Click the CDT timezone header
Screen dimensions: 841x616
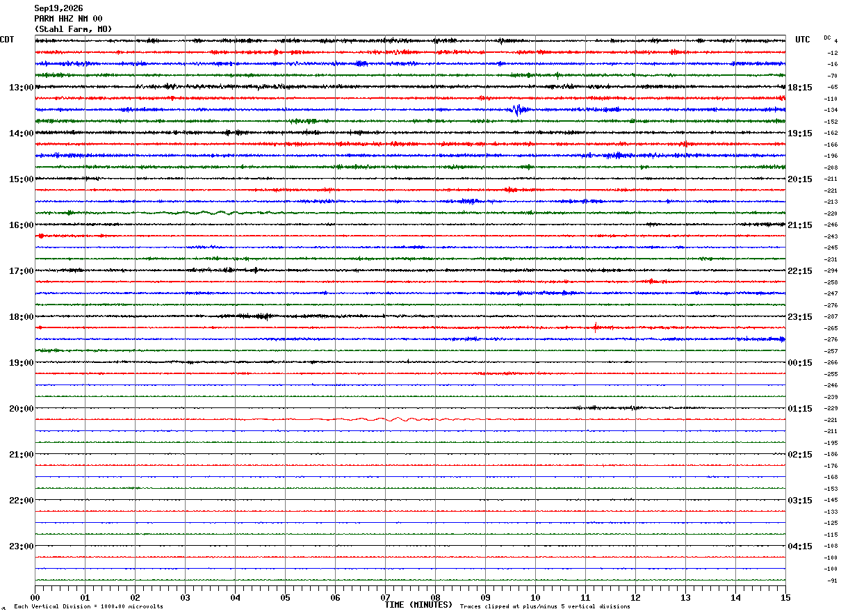(7, 40)
